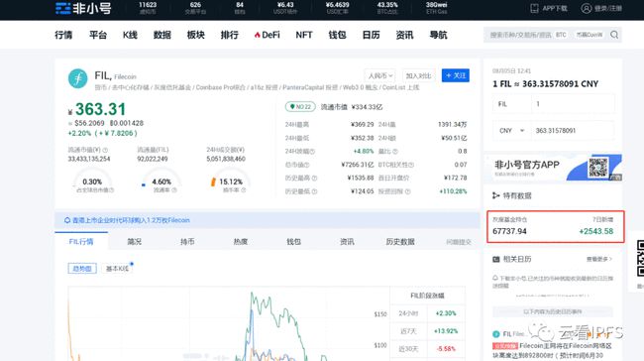
Task: Click the bell icon in news banner
Action: tap(67, 220)
